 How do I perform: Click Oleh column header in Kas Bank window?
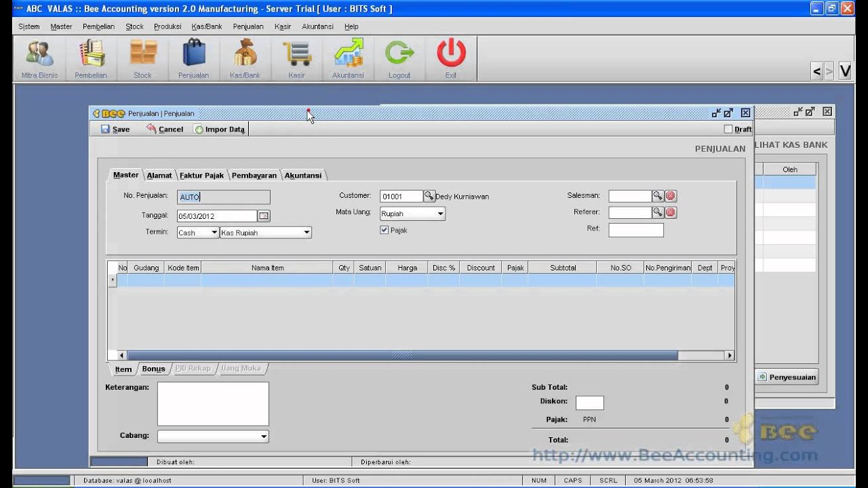click(790, 169)
